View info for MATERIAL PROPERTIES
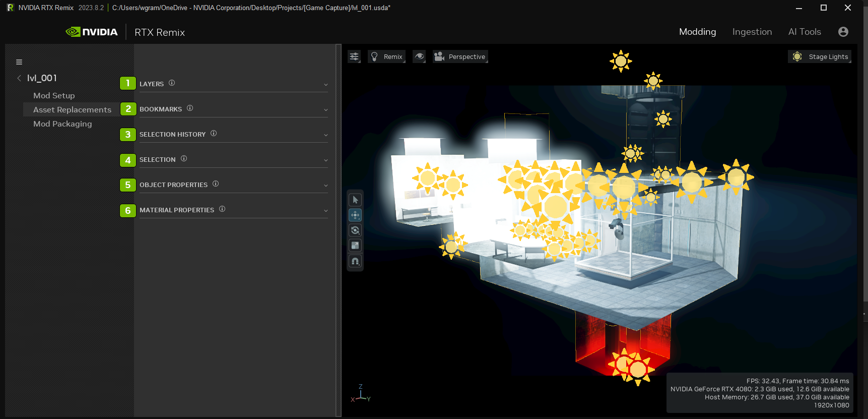Screen dimensions: 868x419 click(x=222, y=209)
